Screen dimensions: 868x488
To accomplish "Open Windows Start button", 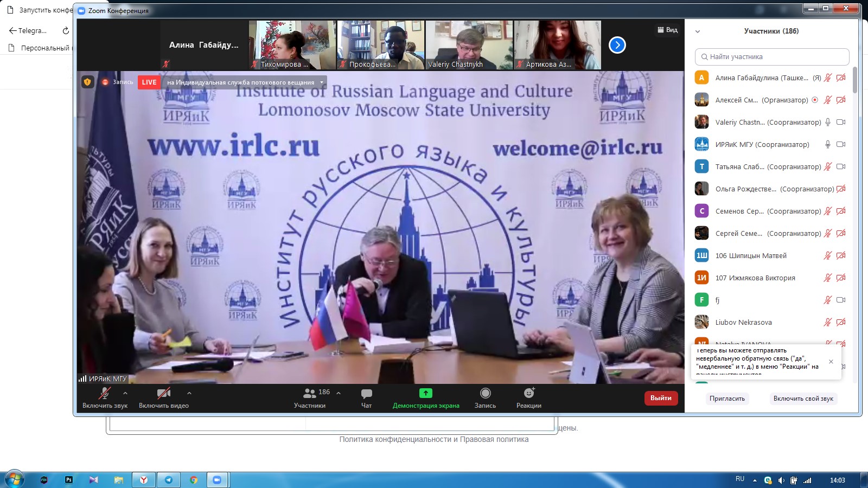I will click(15, 480).
